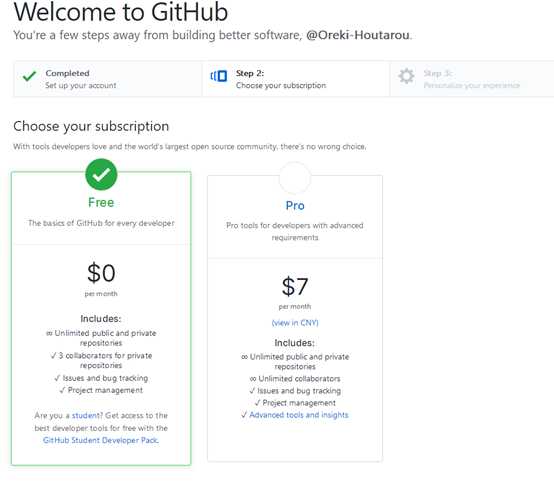
Task: Click the green check circle on Free plan
Action: [101, 175]
